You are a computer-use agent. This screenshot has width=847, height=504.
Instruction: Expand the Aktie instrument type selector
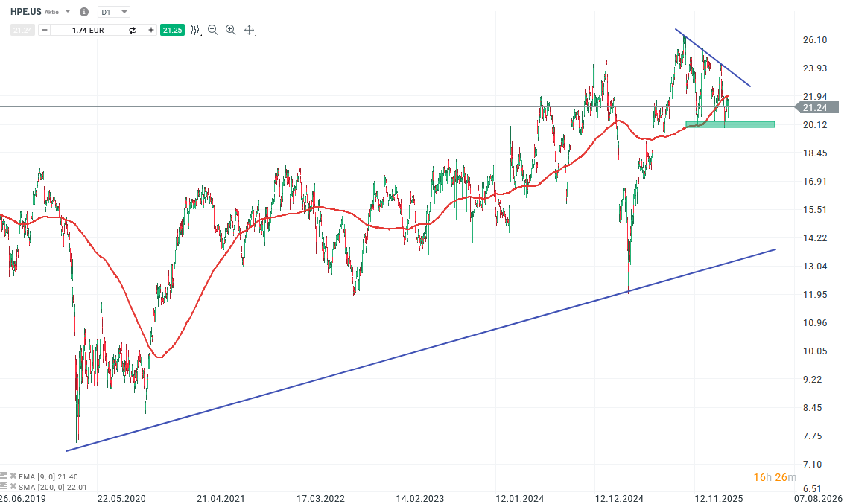(x=67, y=11)
